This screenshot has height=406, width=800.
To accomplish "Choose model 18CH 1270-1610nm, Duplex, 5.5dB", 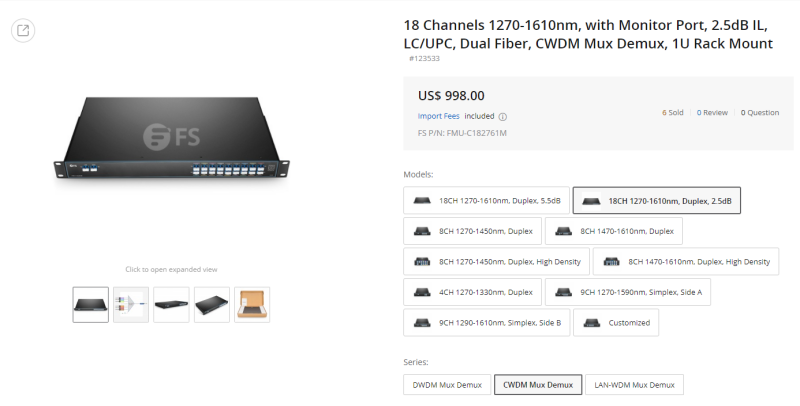I will click(x=486, y=200).
